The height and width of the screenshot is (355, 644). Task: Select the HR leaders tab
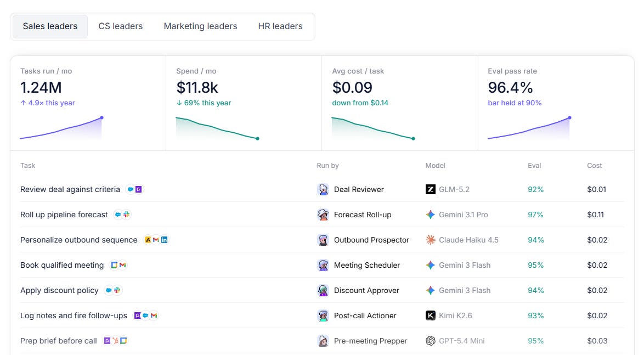click(x=280, y=26)
